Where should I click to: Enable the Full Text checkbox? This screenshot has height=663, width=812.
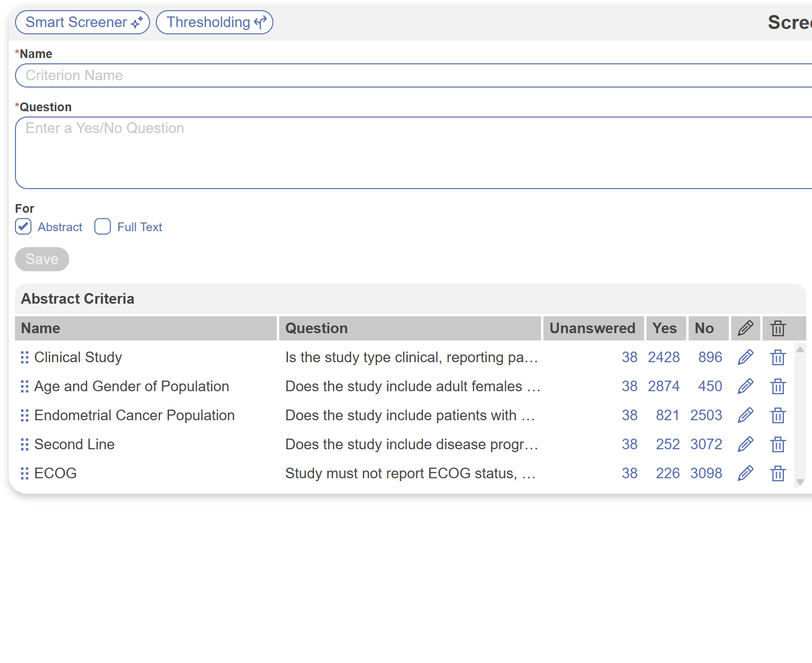pyautogui.click(x=103, y=227)
